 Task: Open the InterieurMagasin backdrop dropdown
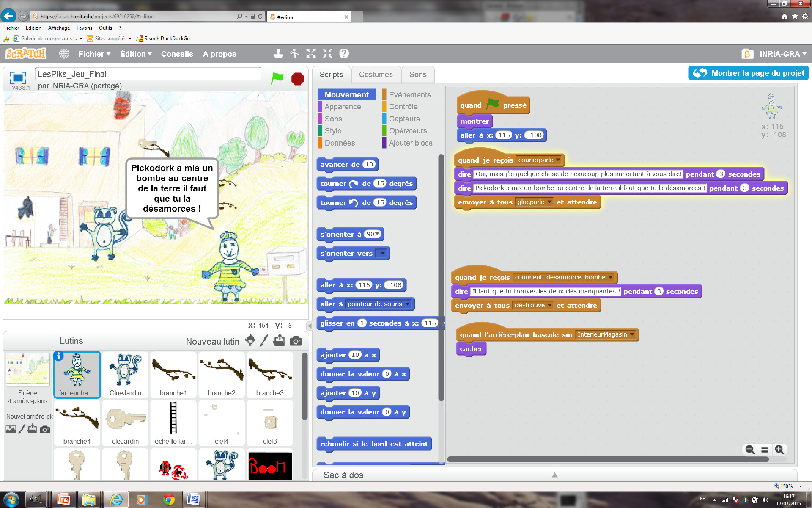coord(632,334)
